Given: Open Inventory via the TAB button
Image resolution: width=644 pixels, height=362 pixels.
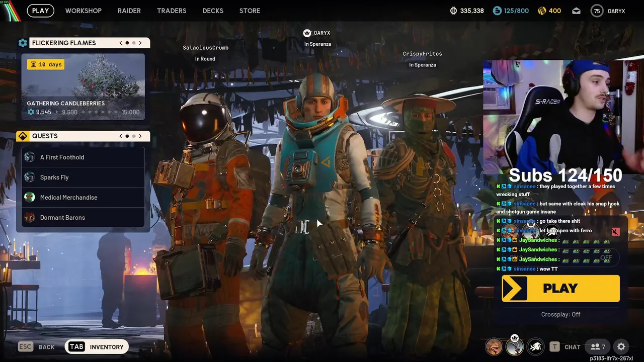Looking at the screenshot, I should (97, 346).
